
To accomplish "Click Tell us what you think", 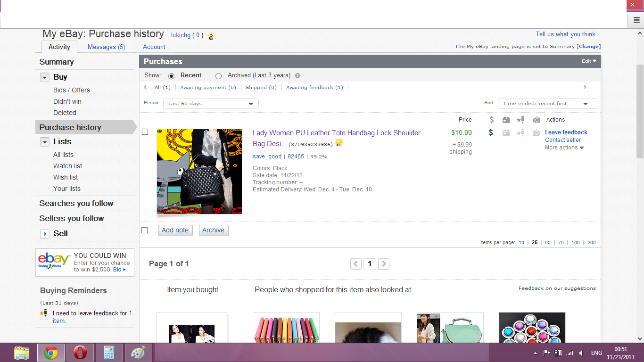I will (x=566, y=34).
